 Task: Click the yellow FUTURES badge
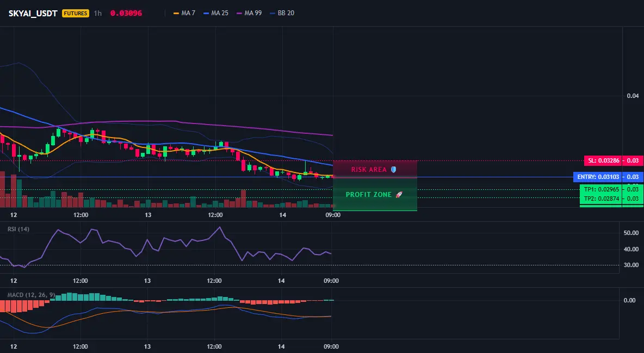coord(76,13)
